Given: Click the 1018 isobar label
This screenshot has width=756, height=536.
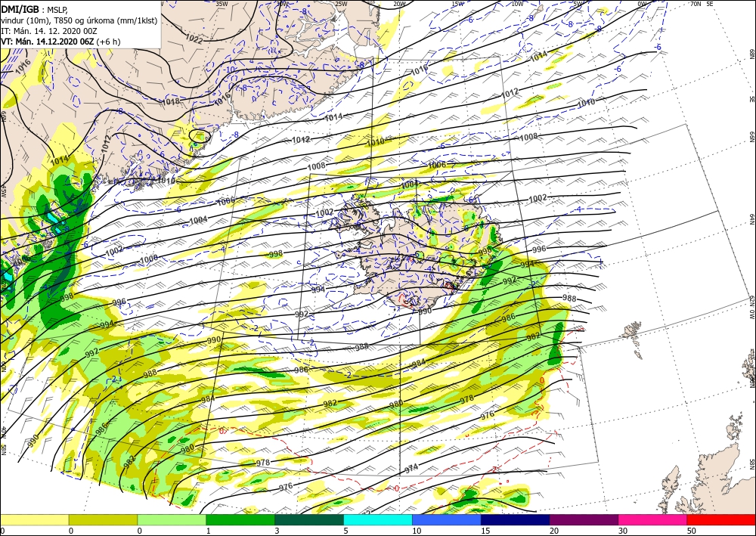Looking at the screenshot, I should coord(170,102).
